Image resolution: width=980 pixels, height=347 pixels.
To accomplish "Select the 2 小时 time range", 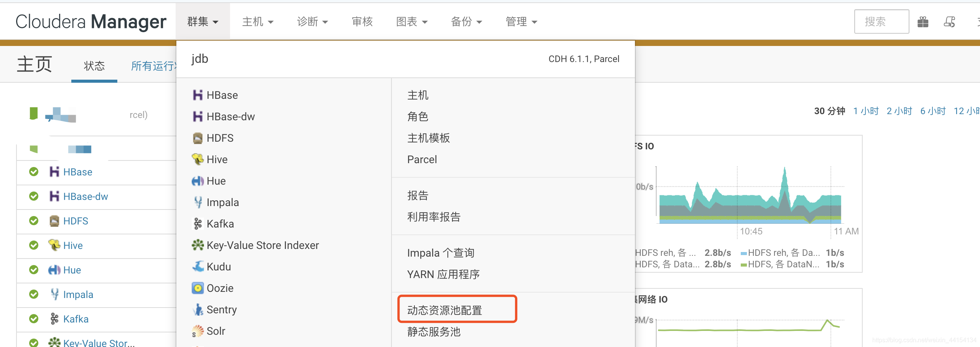I will (899, 111).
